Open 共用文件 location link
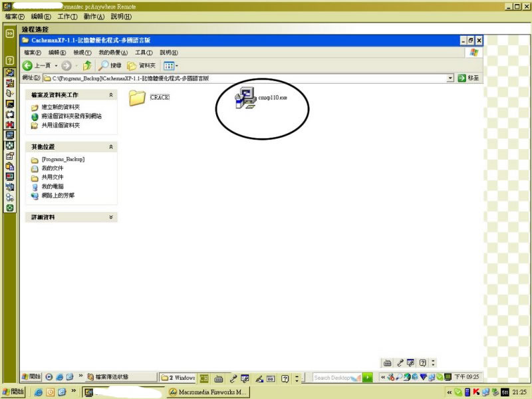 coord(53,177)
